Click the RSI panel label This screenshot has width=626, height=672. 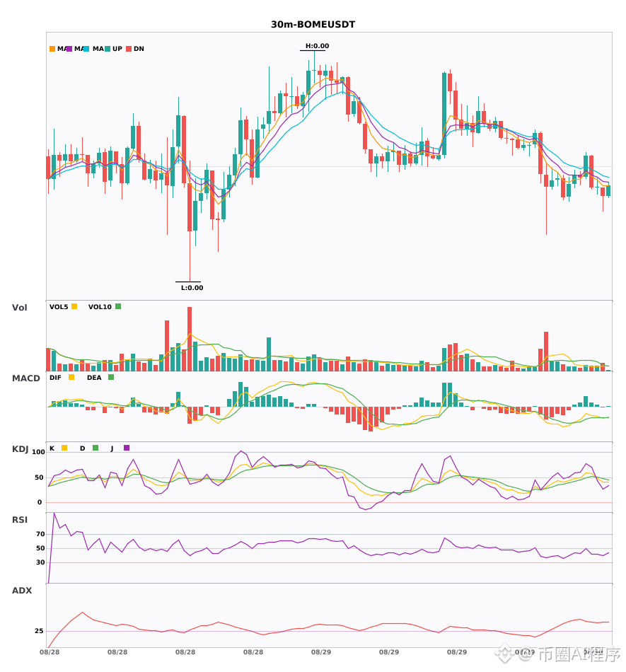(x=20, y=519)
